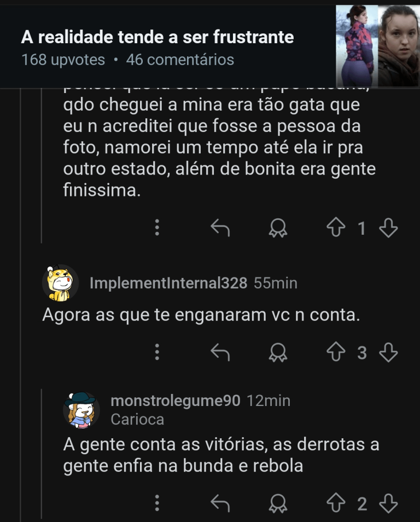Open overflow menu on the top comment
420x522 pixels.
157,228
